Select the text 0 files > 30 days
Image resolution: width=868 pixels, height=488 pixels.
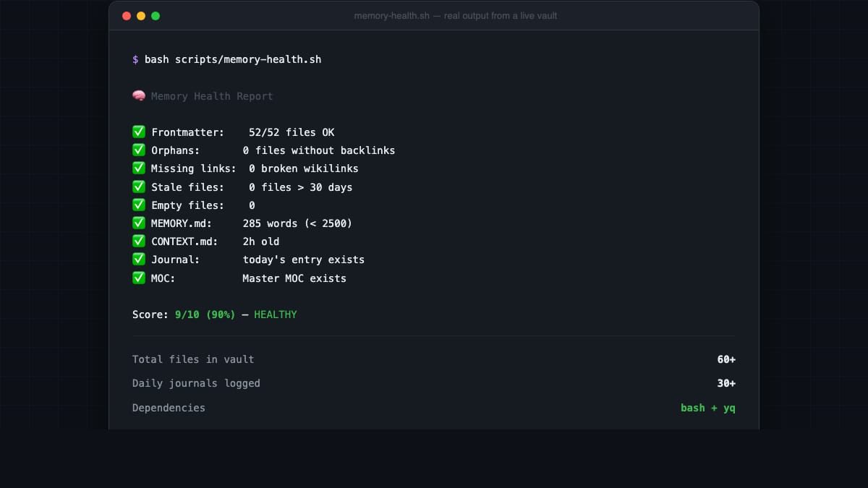click(301, 187)
